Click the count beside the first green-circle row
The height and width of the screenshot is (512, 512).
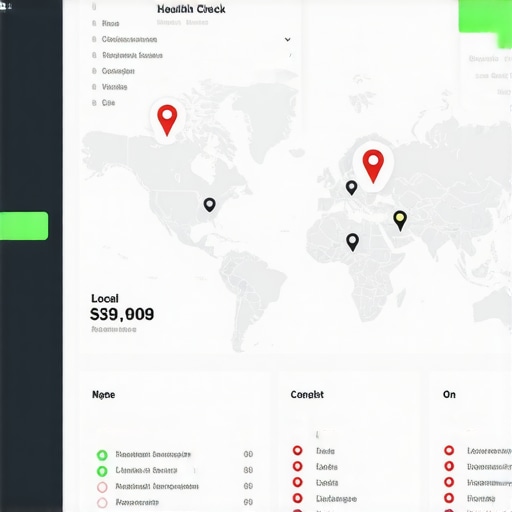point(248,454)
